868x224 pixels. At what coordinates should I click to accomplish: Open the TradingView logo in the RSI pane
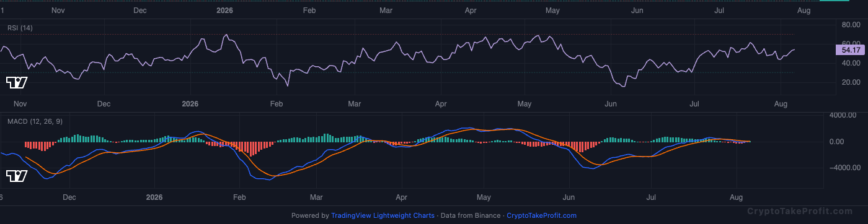coord(17,82)
